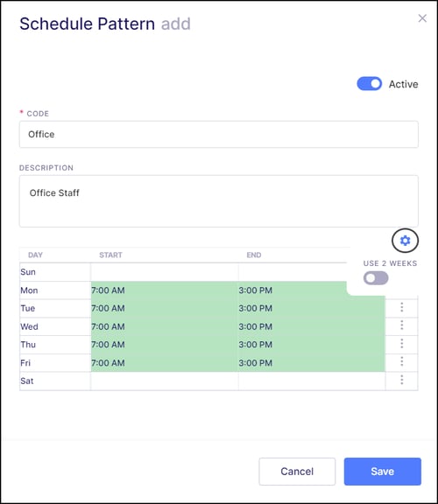Image resolution: width=438 pixels, height=504 pixels.
Task: Open the three-dot menu for Tue row
Action: tap(401, 307)
